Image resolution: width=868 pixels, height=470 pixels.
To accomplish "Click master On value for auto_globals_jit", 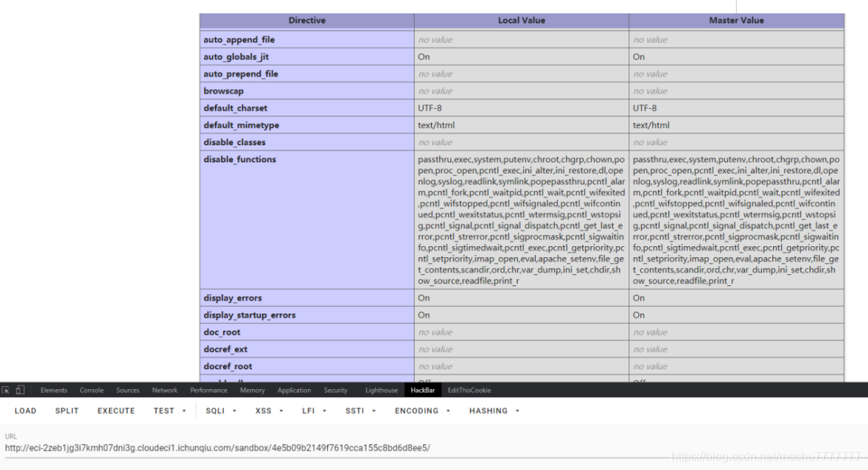I will pos(639,57).
